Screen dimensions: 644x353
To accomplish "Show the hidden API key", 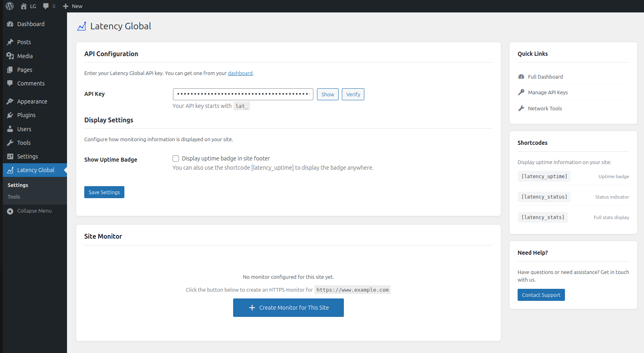I will click(328, 94).
